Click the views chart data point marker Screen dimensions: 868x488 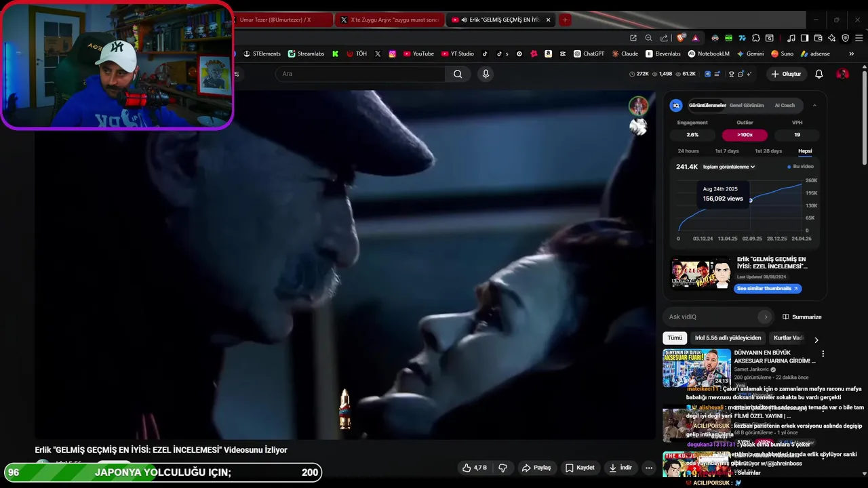coord(751,201)
